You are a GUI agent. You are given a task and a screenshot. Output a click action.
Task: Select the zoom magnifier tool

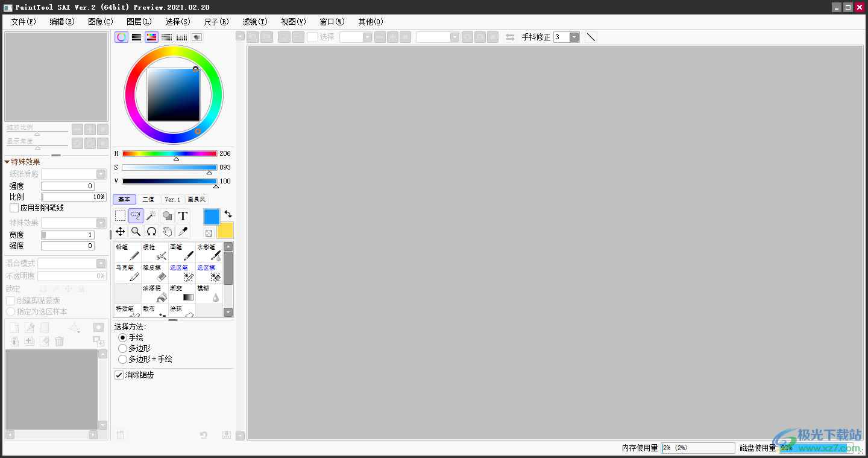click(x=136, y=231)
